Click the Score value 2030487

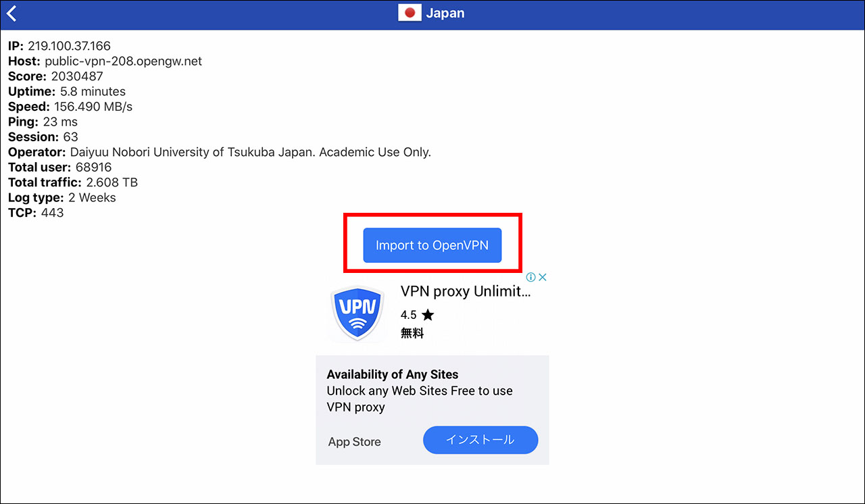[x=77, y=76]
